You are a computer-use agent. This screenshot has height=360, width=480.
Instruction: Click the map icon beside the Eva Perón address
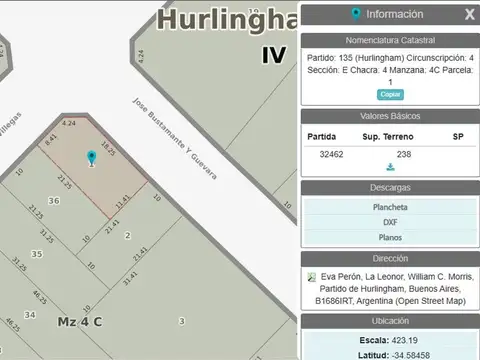tap(312, 277)
